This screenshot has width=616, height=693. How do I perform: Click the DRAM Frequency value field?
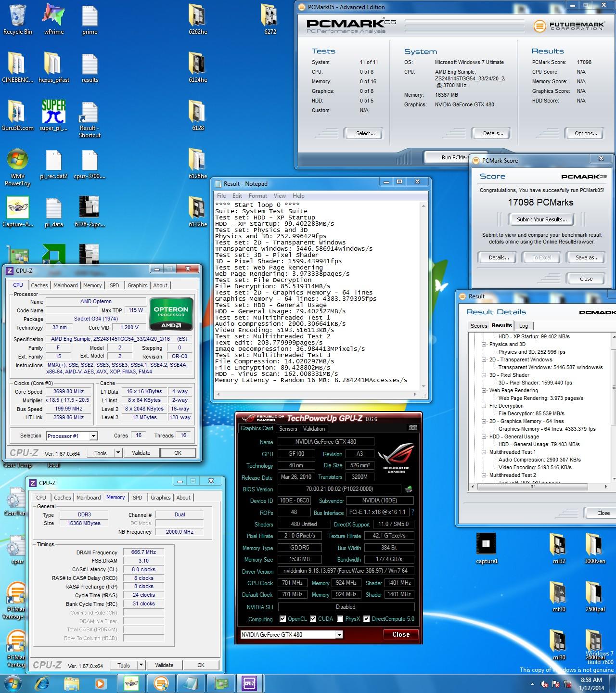[x=143, y=552]
